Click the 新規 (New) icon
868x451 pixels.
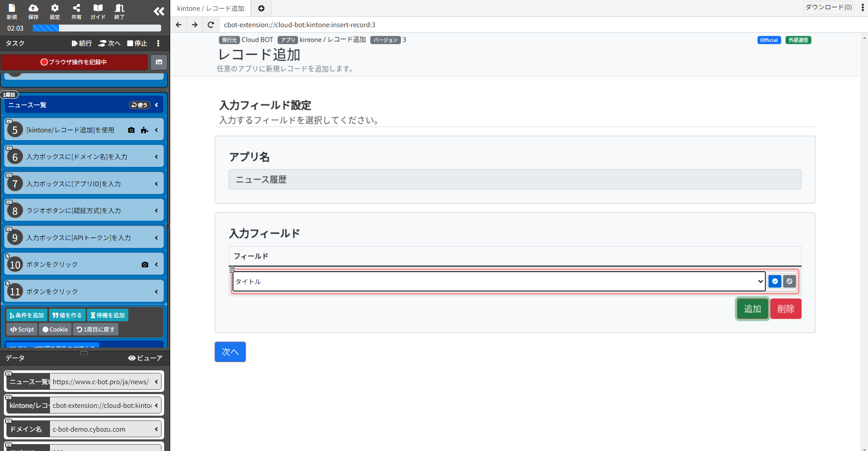12,12
